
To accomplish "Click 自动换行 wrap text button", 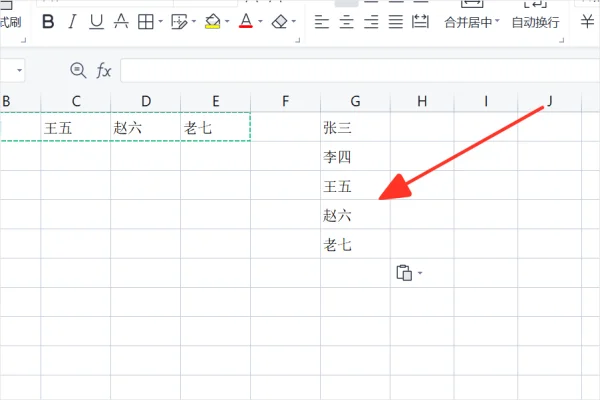I will click(x=535, y=22).
